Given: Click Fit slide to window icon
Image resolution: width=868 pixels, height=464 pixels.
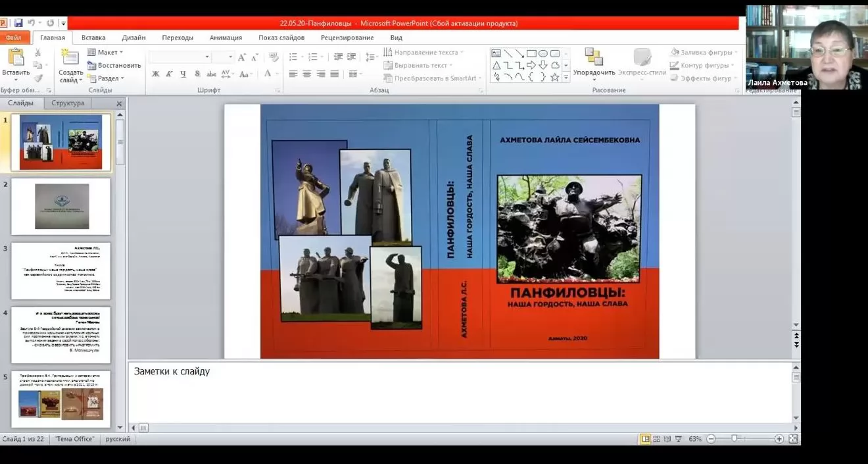Looking at the screenshot, I should click(x=793, y=439).
